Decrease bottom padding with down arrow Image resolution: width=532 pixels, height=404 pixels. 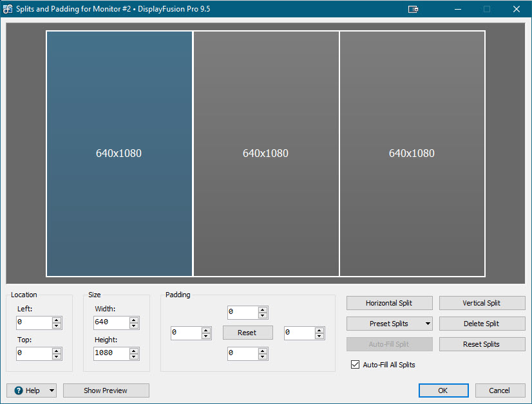click(263, 357)
